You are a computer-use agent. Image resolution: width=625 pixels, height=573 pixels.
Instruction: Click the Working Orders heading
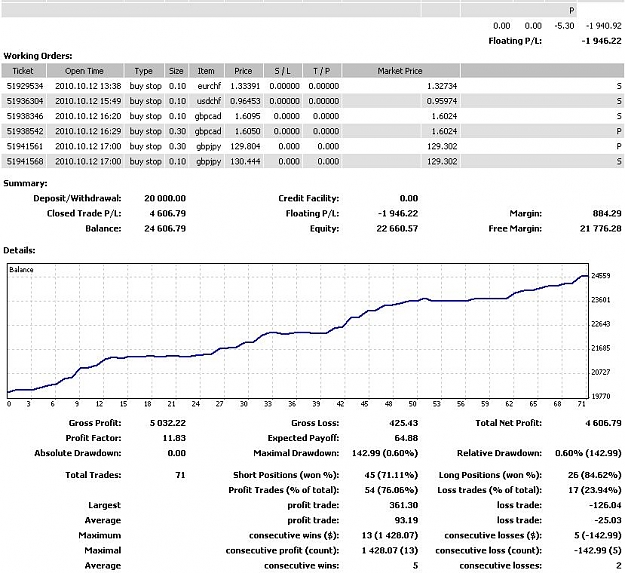(38, 56)
